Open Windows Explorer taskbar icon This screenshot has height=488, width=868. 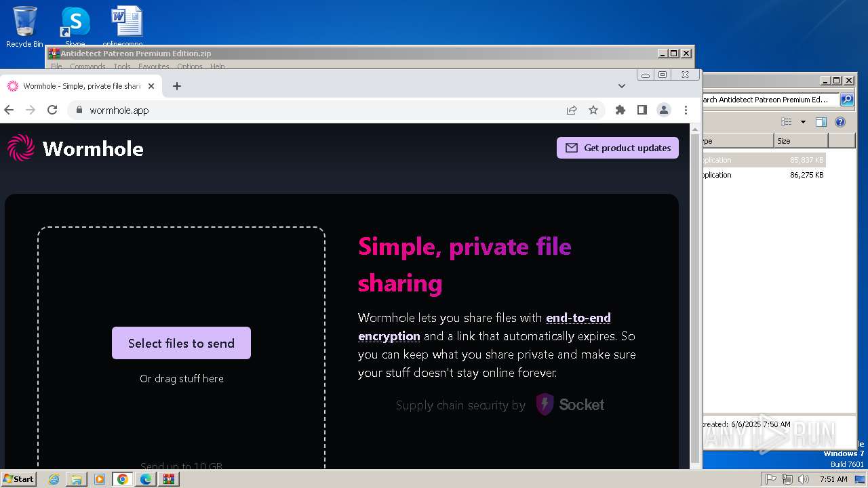tap(77, 479)
